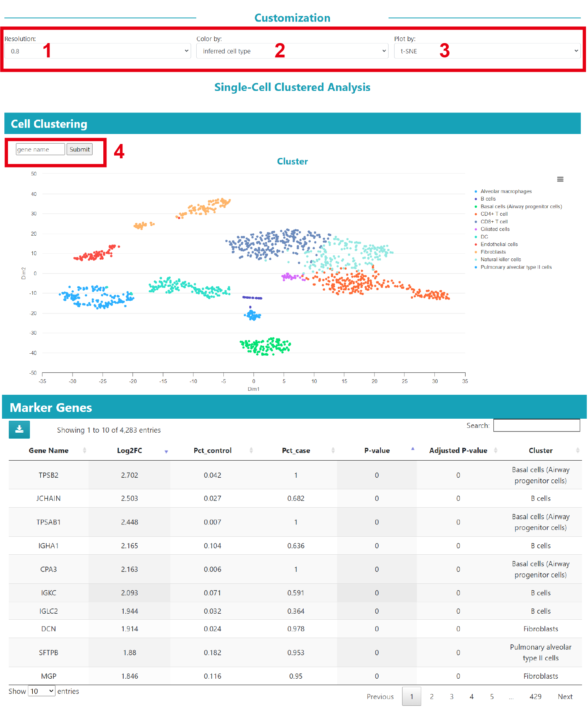The width and height of the screenshot is (588, 711).
Task: Toggle DC legend item
Action: coord(481,237)
